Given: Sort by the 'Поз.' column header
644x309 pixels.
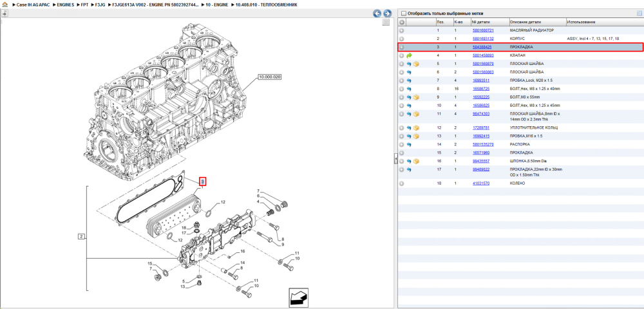Looking at the screenshot, I should (444, 22).
